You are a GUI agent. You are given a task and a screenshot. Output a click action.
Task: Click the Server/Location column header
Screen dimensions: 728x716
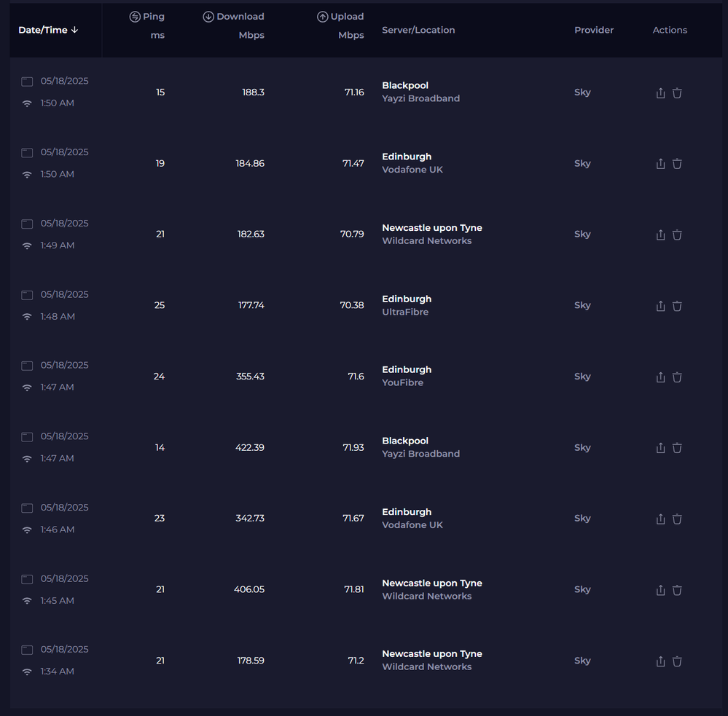(x=418, y=30)
